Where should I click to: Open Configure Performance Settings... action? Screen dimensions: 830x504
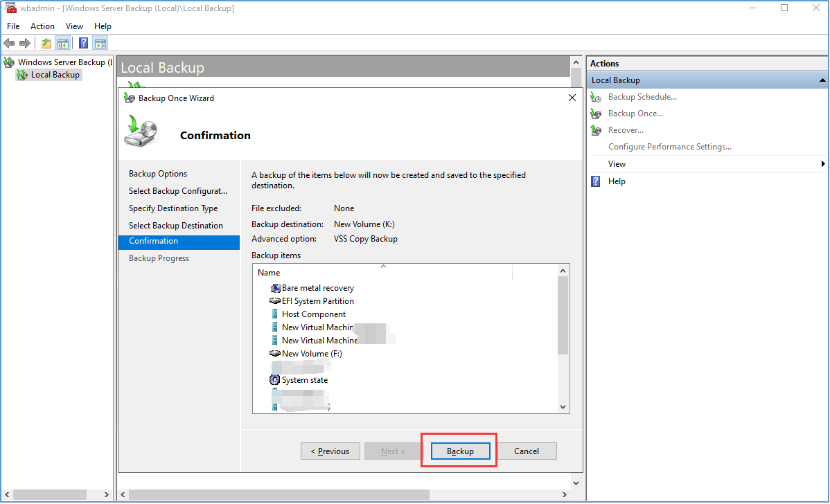[x=669, y=147]
